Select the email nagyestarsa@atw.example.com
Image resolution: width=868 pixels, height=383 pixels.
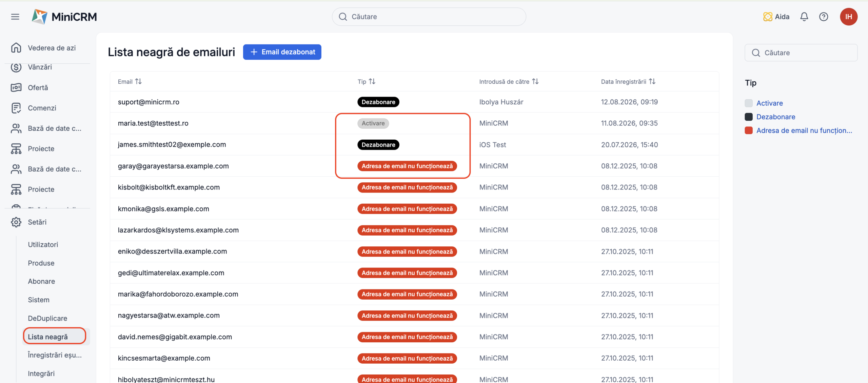point(169,316)
